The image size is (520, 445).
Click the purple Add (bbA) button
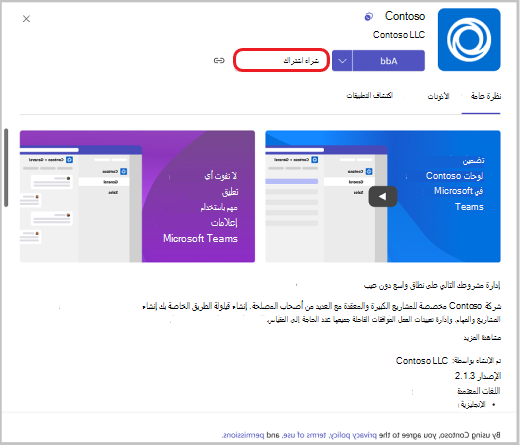click(389, 61)
